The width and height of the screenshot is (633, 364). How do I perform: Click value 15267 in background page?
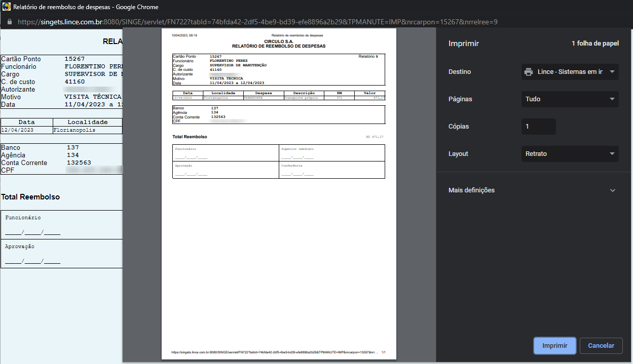[x=75, y=59]
